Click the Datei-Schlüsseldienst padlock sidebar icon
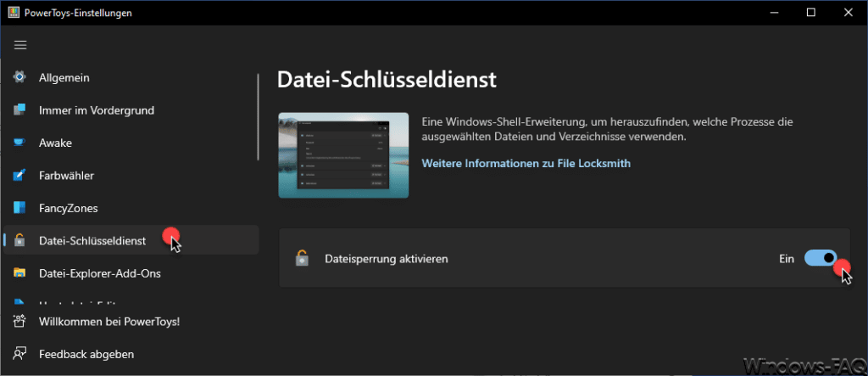This screenshot has height=376, width=868. click(20, 241)
